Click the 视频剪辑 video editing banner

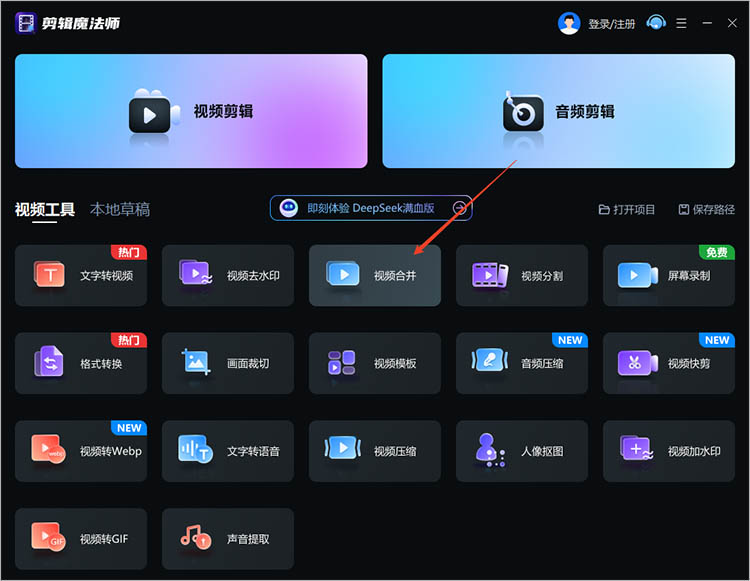(191, 111)
